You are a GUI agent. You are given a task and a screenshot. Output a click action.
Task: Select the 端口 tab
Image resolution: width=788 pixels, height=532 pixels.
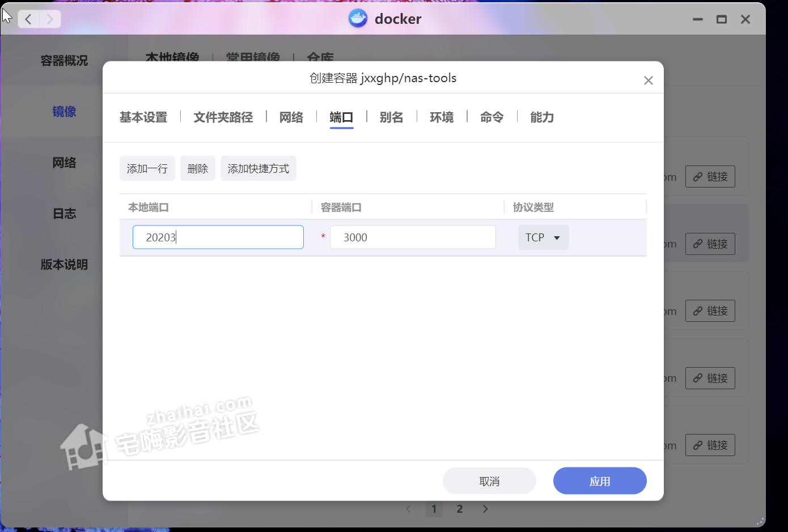(x=341, y=117)
